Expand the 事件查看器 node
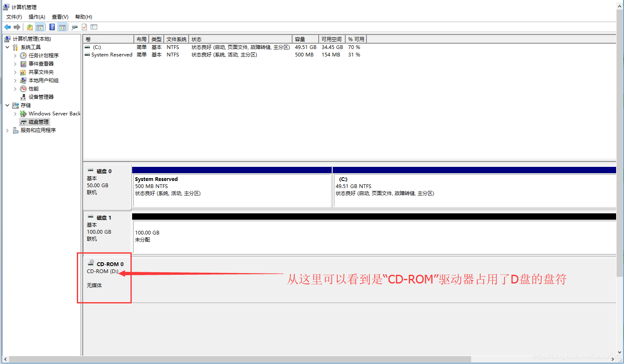The width and height of the screenshot is (624, 364). (15, 64)
